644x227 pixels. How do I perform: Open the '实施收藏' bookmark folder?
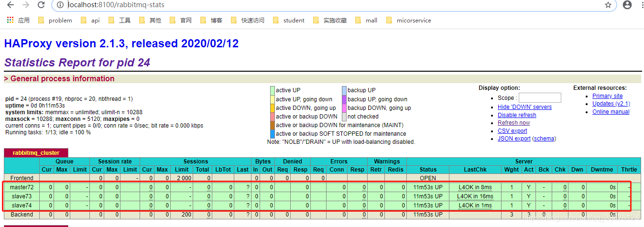(x=329, y=20)
